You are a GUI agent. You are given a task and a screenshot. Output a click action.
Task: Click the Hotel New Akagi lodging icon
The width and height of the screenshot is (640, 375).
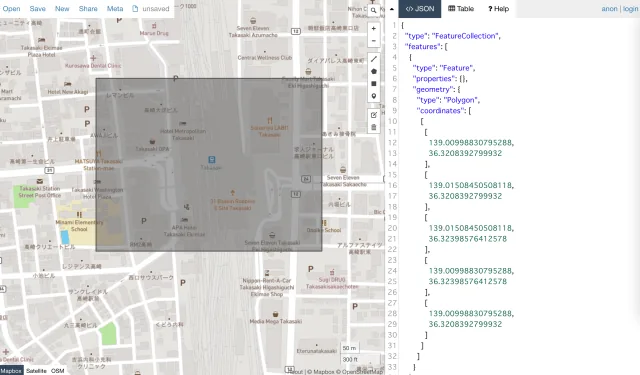coord(68,84)
